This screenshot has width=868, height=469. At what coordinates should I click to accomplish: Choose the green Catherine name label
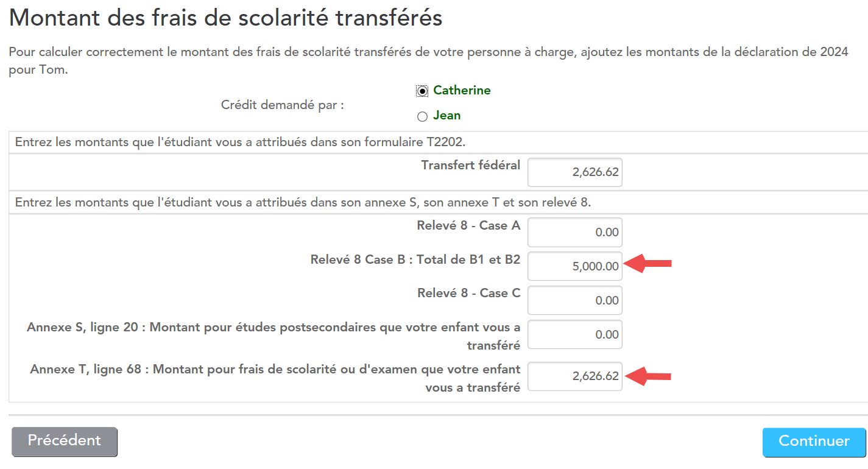(462, 91)
